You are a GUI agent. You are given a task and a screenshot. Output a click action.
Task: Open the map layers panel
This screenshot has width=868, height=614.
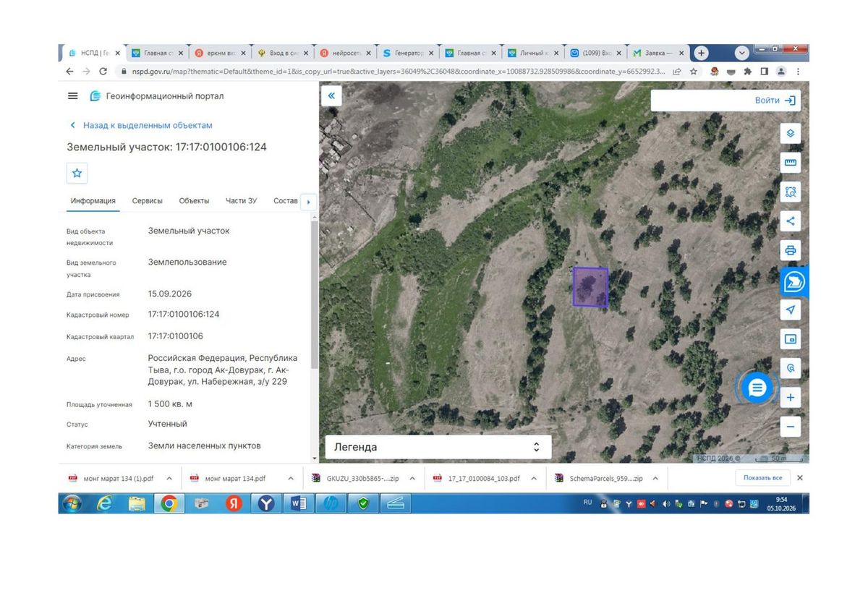point(791,134)
